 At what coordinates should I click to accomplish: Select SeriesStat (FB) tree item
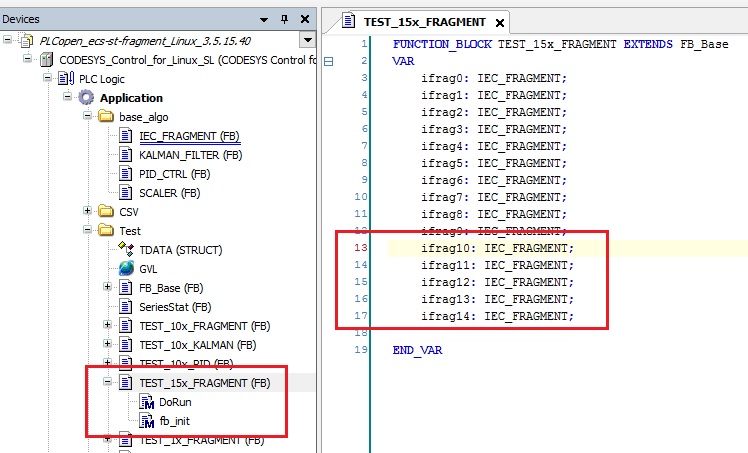pyautogui.click(x=175, y=307)
